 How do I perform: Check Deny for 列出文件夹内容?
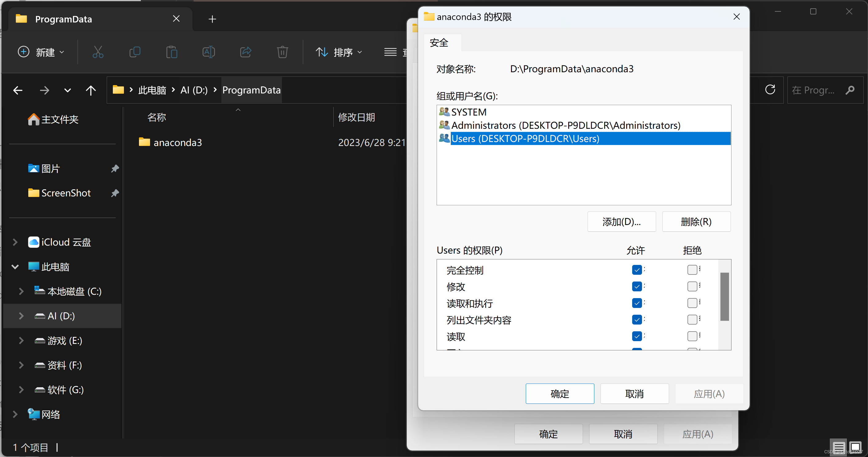(692, 320)
